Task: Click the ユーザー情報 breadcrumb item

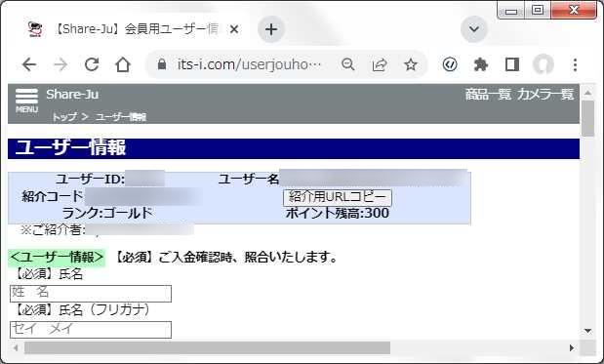Action: tap(121, 117)
